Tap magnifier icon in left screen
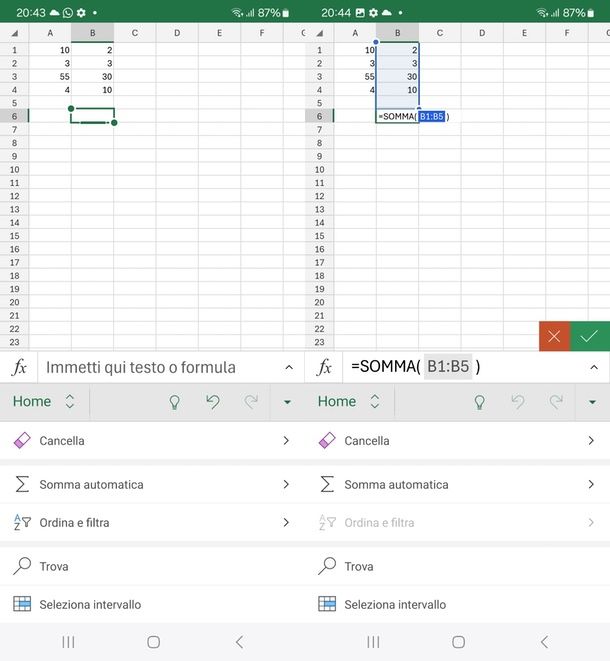 click(22, 566)
